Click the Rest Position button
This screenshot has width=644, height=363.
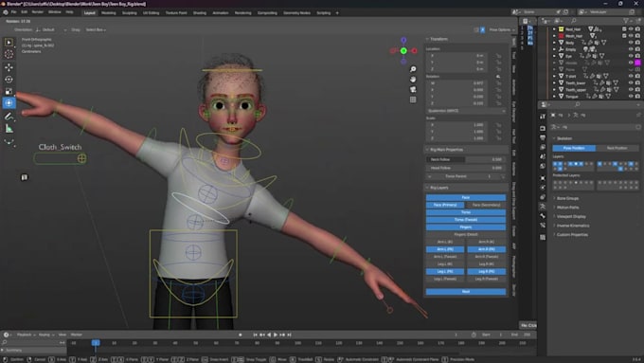click(617, 148)
